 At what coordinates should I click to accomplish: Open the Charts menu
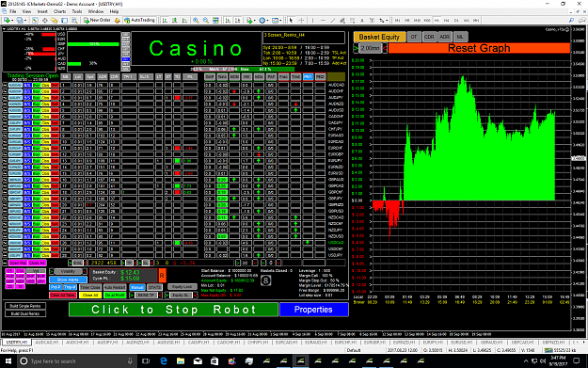tap(59, 11)
